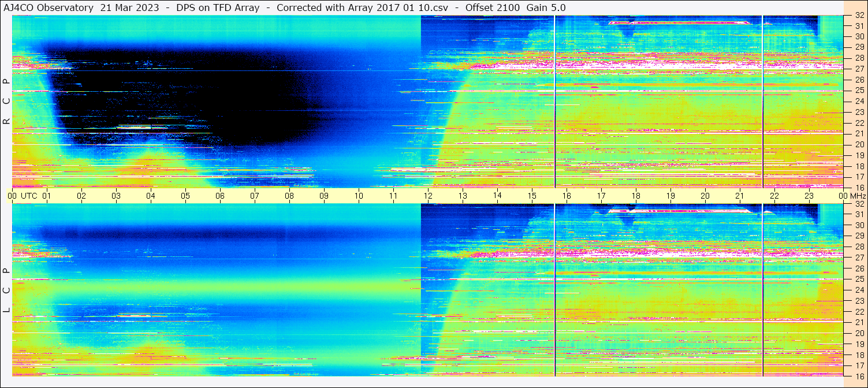Select hour mark "14" on time axis
Image resolution: width=868 pixels, height=388 pixels.
pos(497,195)
